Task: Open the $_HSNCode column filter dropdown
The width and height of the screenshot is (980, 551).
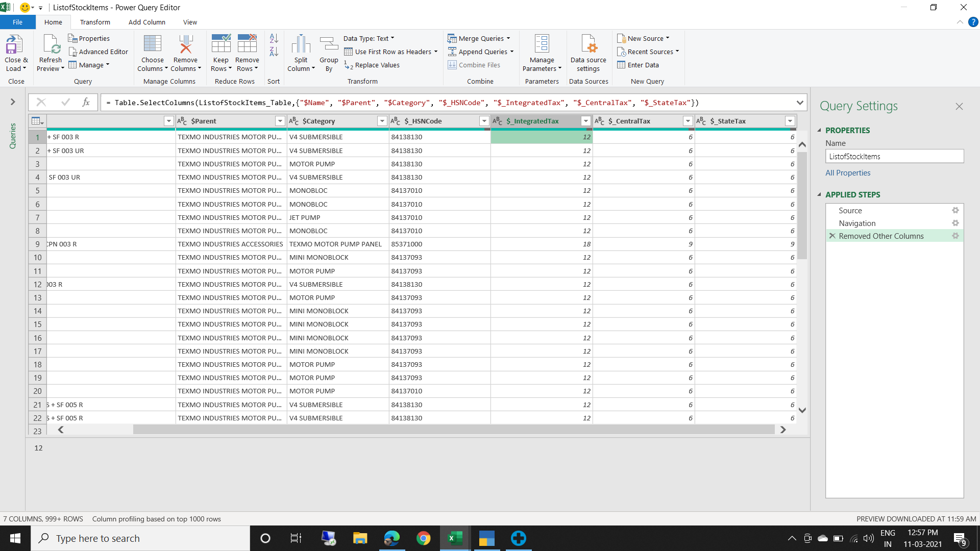Action: tap(484, 121)
